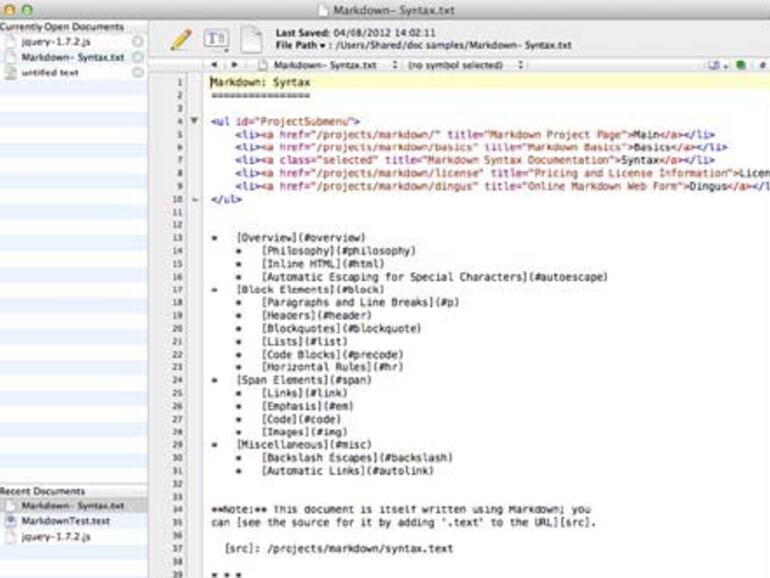
Task: Click the Currently Open Documents header
Action: (62, 27)
